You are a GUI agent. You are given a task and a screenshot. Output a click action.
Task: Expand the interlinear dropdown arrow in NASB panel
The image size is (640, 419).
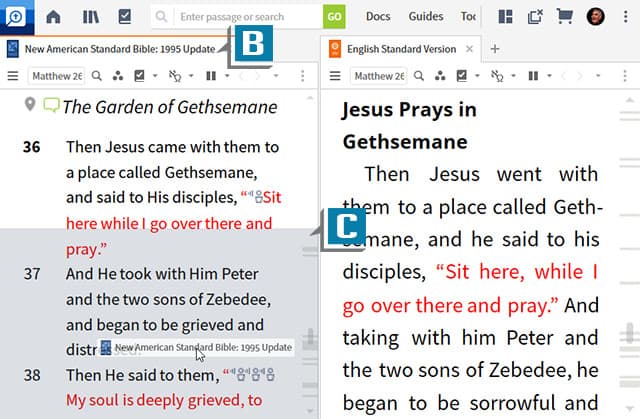190,76
